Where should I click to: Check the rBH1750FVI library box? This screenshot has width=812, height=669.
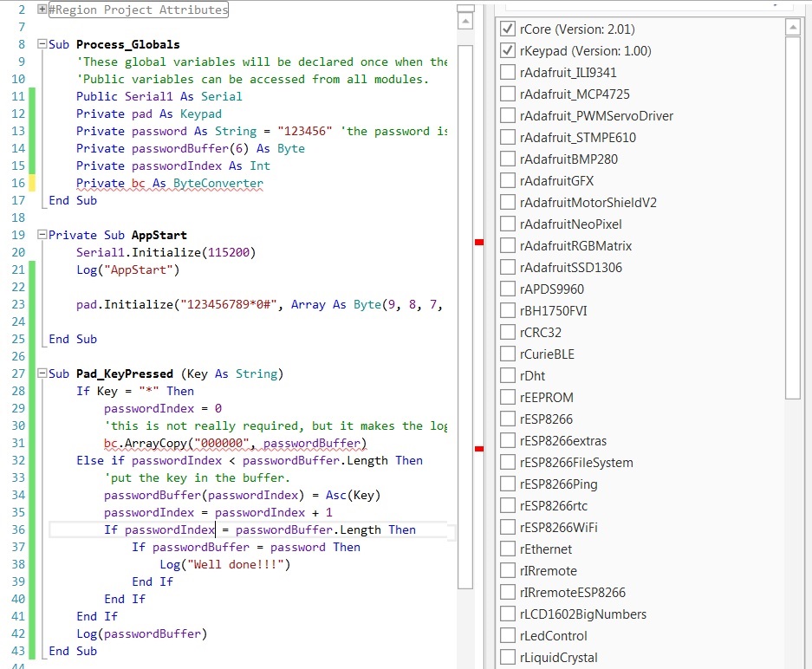tap(508, 311)
